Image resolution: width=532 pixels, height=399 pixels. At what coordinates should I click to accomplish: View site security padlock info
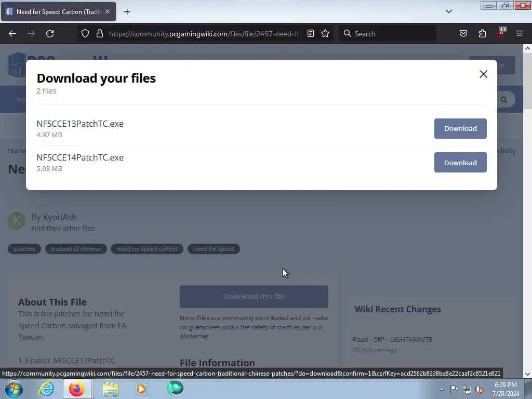click(99, 33)
